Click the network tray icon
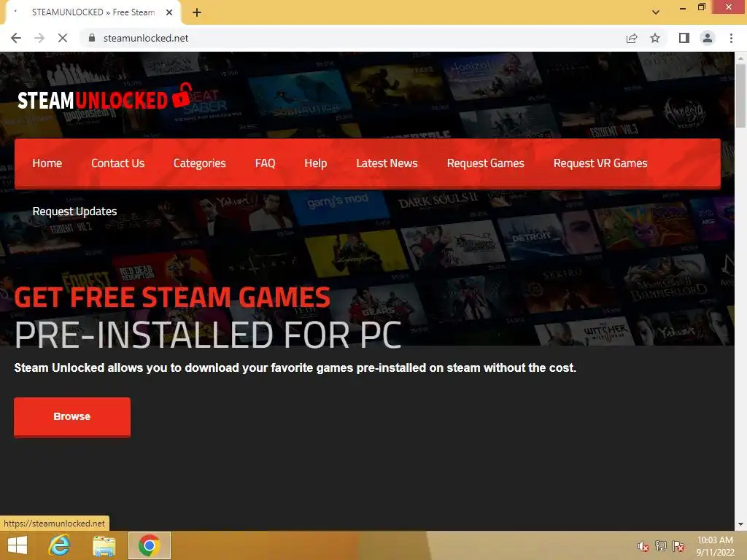Viewport: 747px width, 560px height. point(661,546)
